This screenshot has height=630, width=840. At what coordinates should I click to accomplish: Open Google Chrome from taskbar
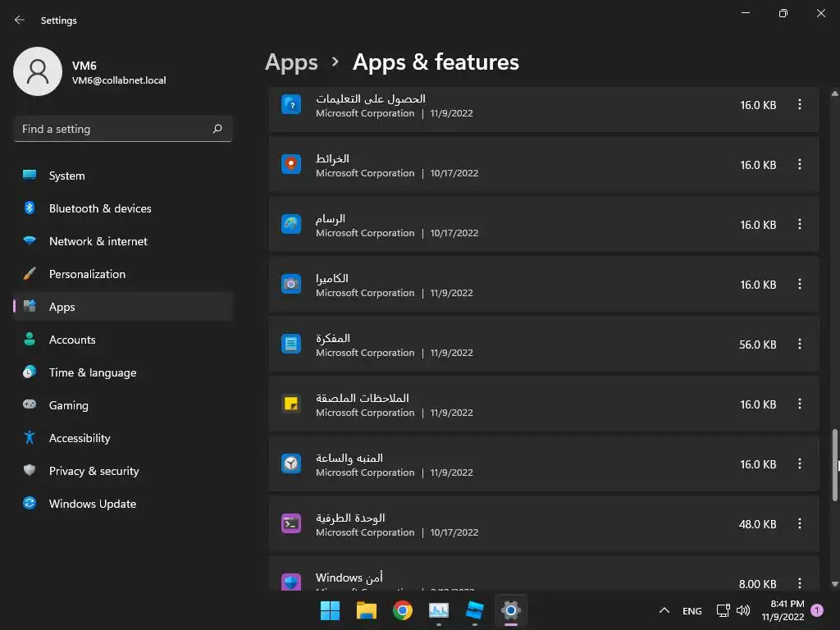402,610
